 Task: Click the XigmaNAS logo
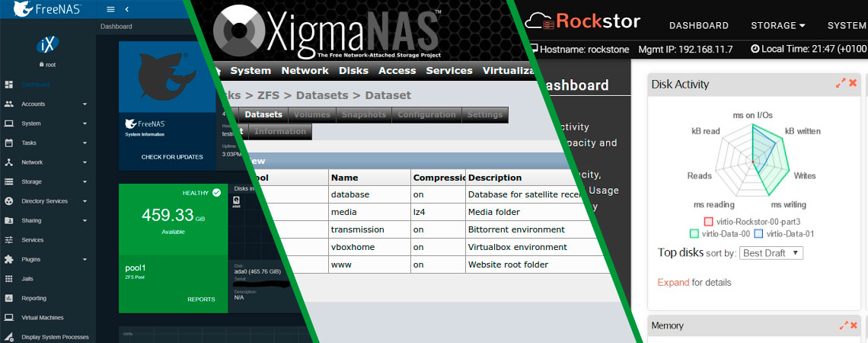click(327, 32)
